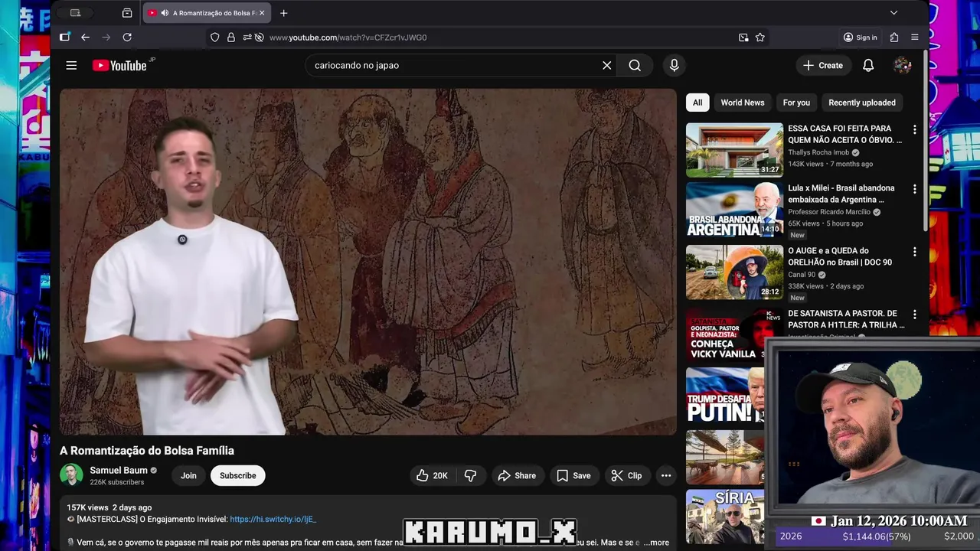Image resolution: width=980 pixels, height=551 pixels.
Task: Like the video with 20K thumbs up
Action: 432,476
